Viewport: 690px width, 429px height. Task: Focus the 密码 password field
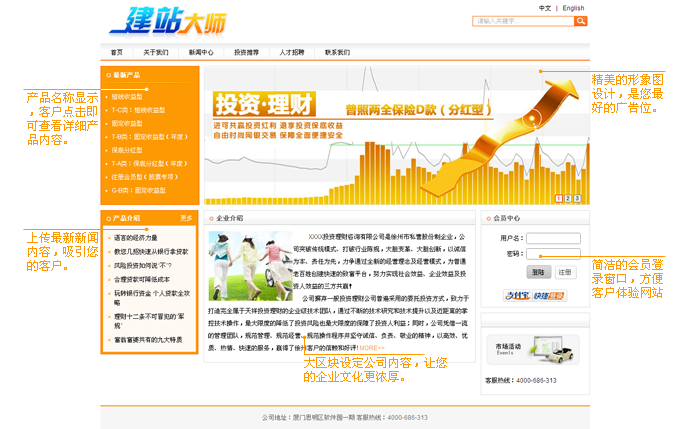[553, 254]
